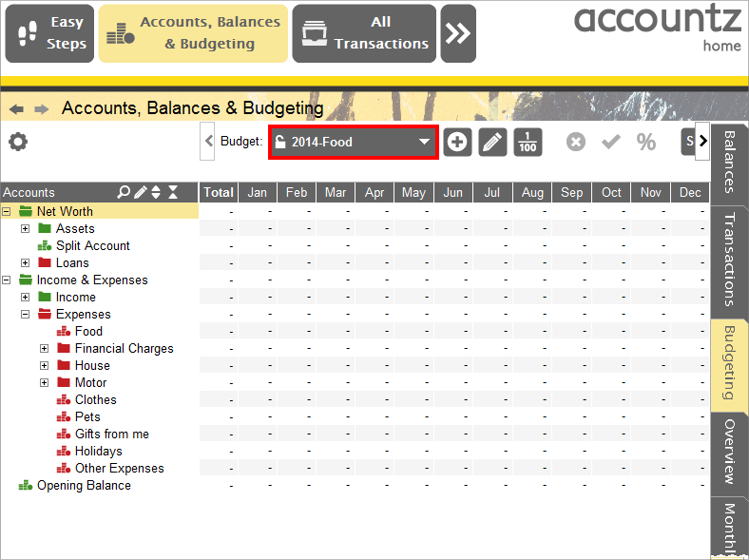
Task: Edit the budget with pencil icon
Action: pos(492,142)
